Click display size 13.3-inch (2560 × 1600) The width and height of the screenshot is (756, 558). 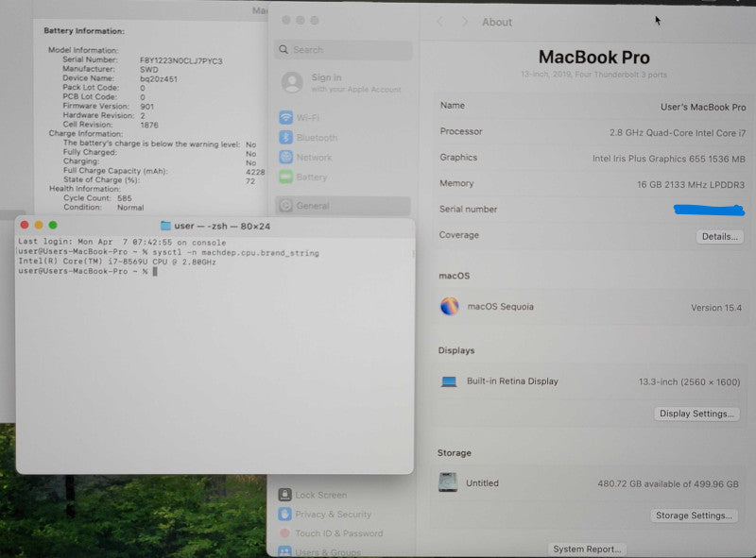coord(689,381)
